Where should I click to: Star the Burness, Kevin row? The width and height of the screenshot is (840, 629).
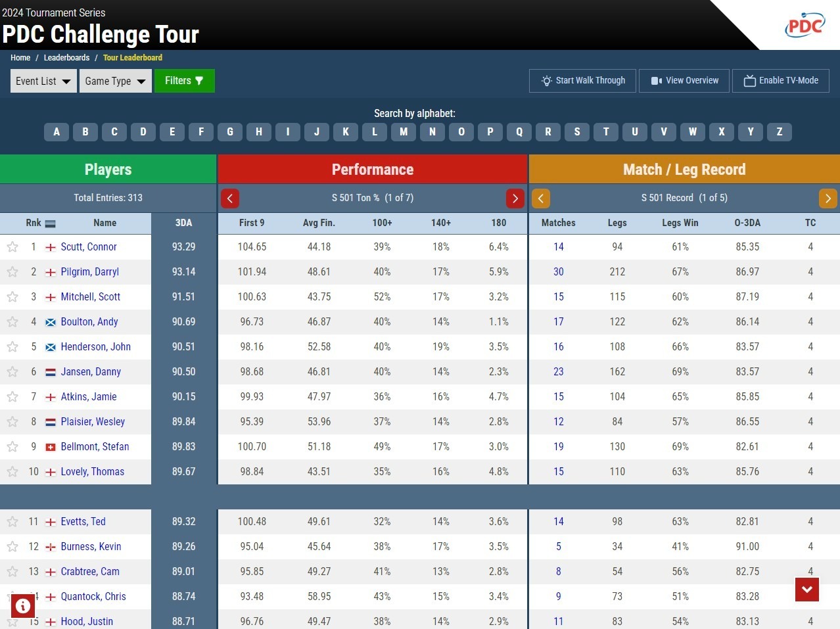[x=12, y=547]
